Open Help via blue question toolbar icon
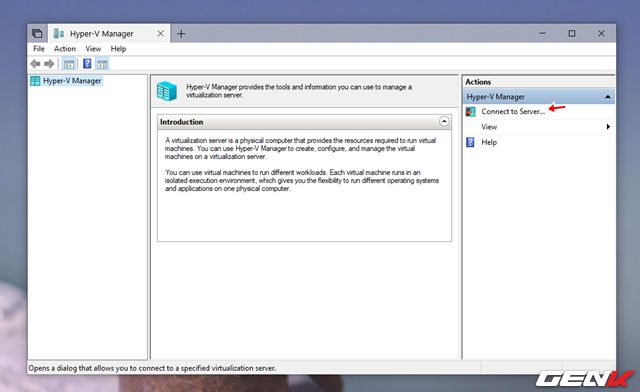Screen dimensions: 640x392 (87, 64)
